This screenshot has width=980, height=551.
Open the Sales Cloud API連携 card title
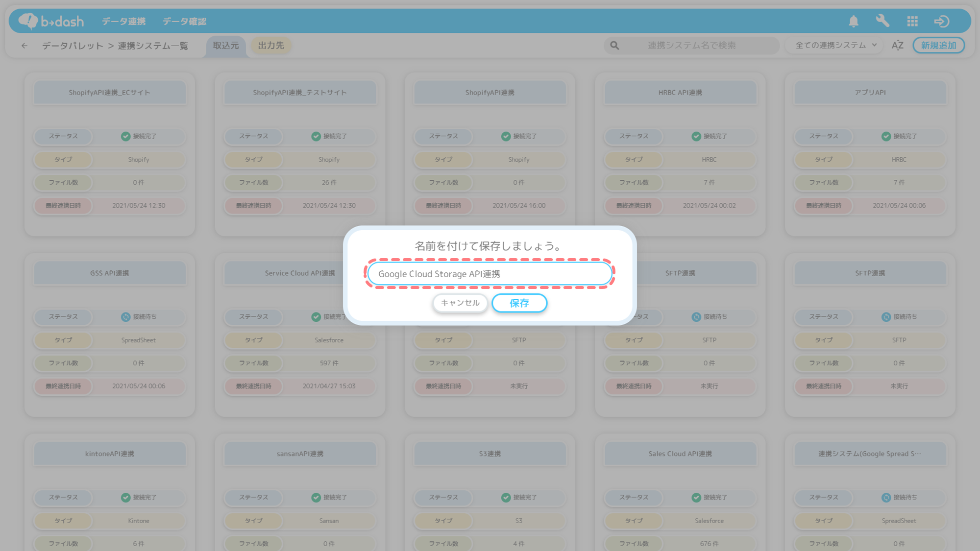pyautogui.click(x=680, y=454)
